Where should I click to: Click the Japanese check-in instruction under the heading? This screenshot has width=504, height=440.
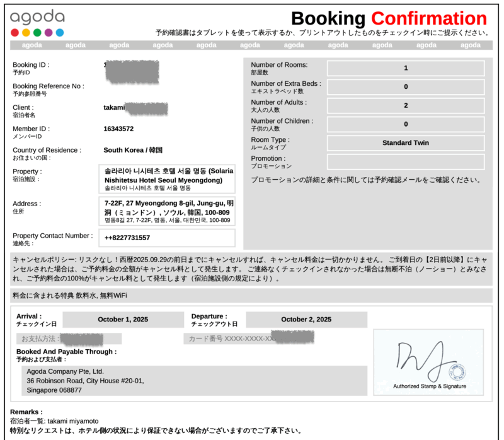pos(323,33)
